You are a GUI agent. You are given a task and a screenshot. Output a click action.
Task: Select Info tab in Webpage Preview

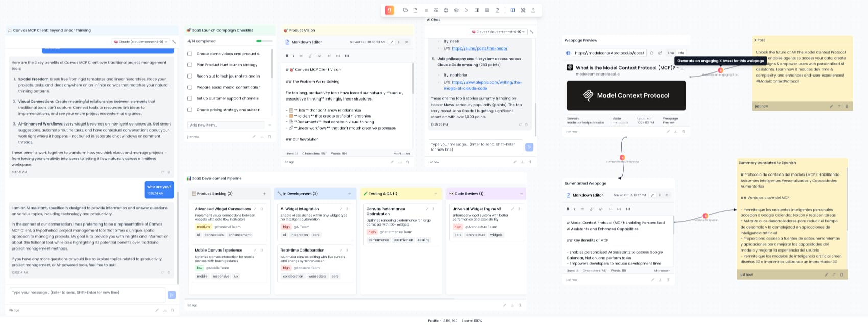click(681, 53)
